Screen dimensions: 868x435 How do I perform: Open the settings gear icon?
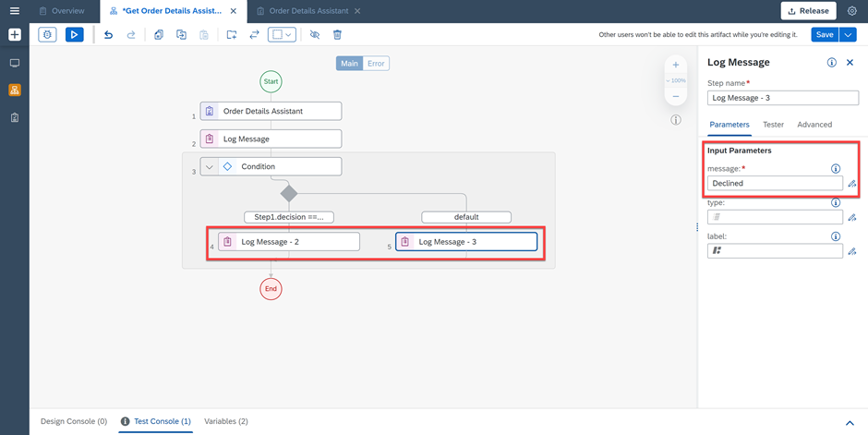(x=852, y=11)
